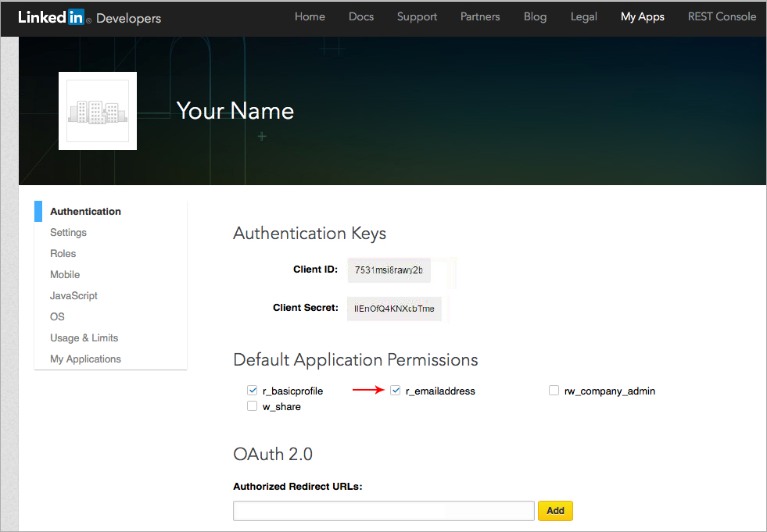Open Settings in the sidebar
Viewport: 767px width, 532px height.
click(68, 233)
